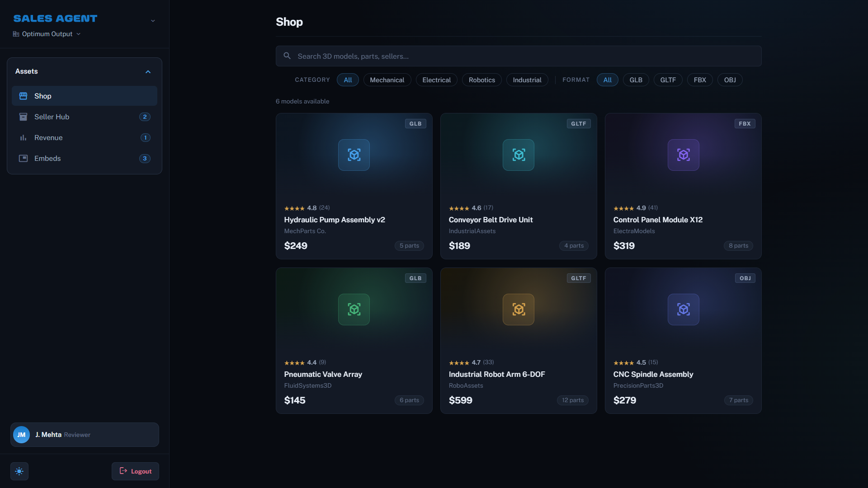Open the Industrial Robot Arm 6-DOF title

497,374
